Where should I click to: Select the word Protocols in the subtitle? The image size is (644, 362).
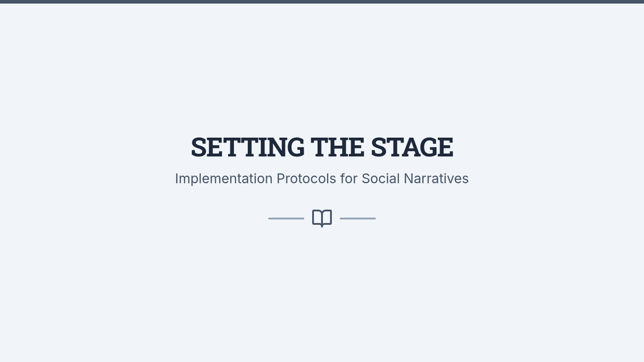click(x=306, y=179)
